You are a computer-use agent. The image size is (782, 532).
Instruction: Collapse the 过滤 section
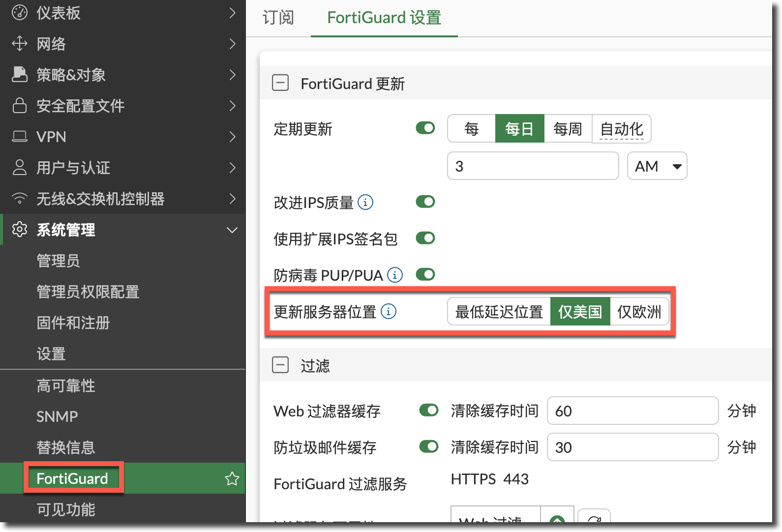coord(280,365)
